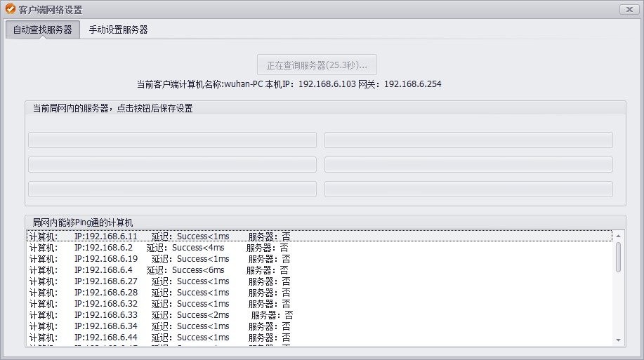644x360 pixels.
Task: Select row with IP:192.168.6.34
Action: 320,326
